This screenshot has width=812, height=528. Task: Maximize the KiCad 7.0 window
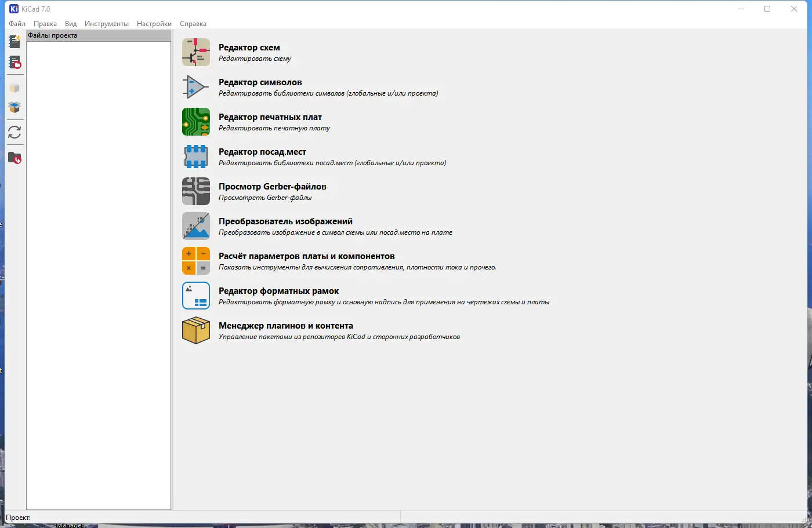coord(767,9)
